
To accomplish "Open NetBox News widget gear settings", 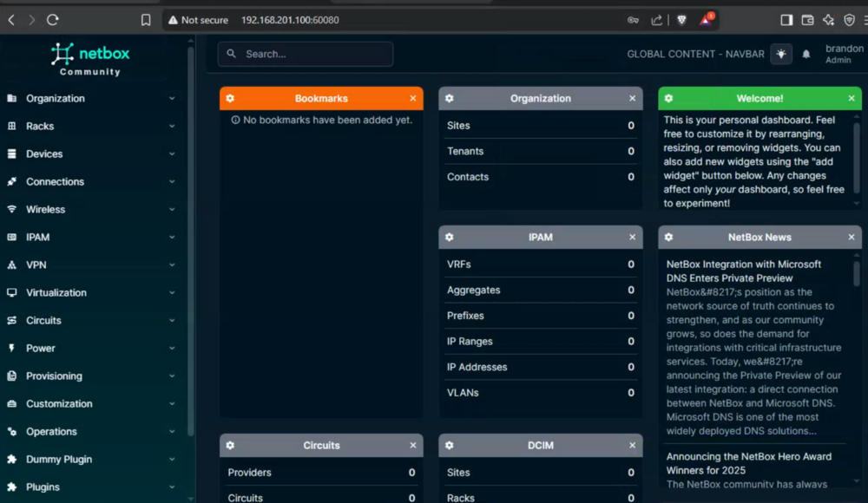I will [668, 238].
